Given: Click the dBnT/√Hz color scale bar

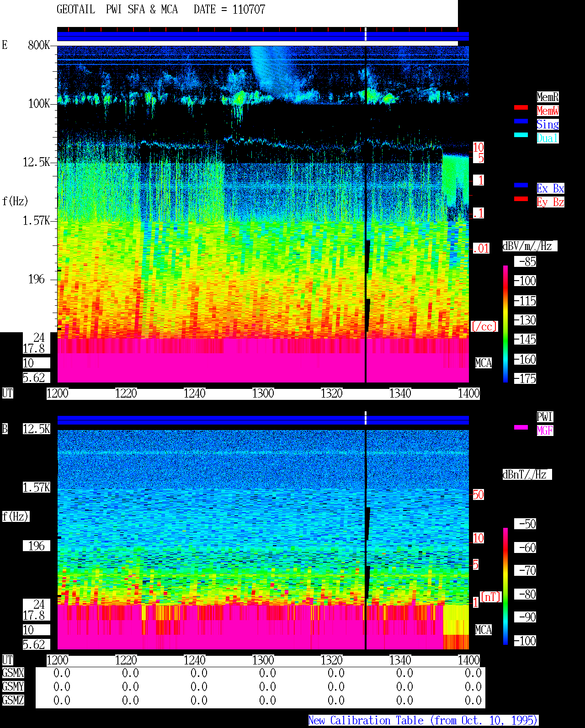Looking at the screenshot, I should pos(505,586).
